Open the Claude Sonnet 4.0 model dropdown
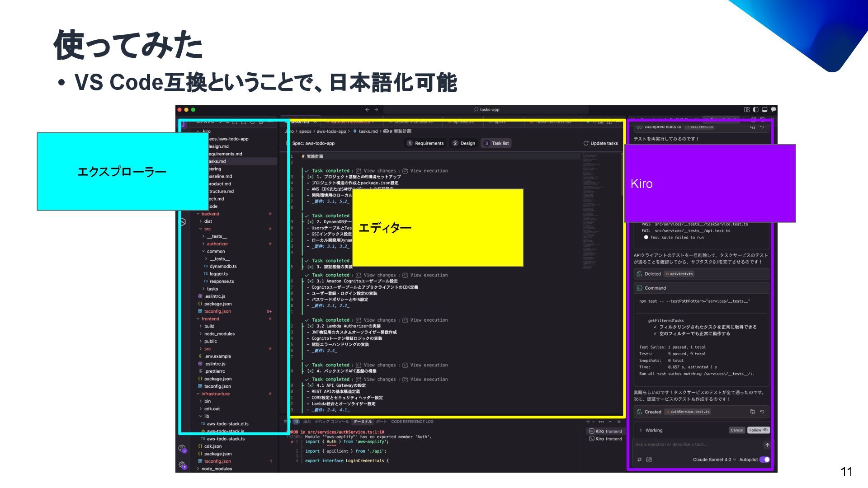The width and height of the screenshot is (868, 488). pos(714,460)
